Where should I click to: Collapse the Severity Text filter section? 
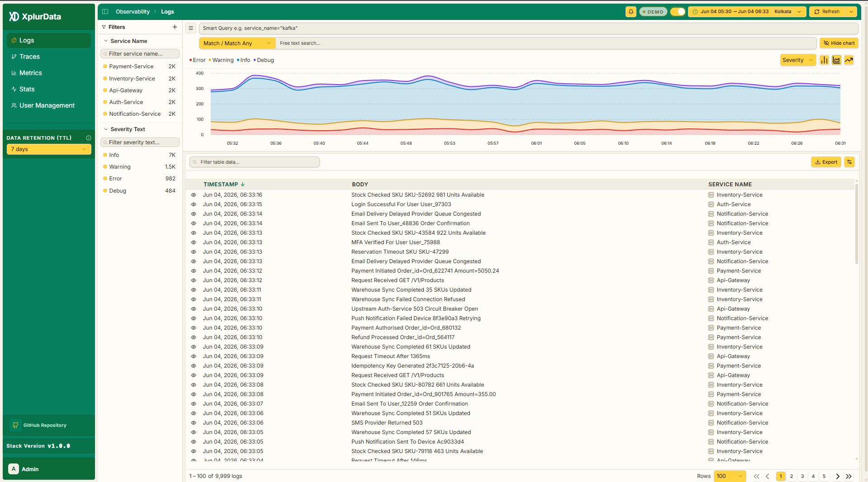(x=106, y=129)
